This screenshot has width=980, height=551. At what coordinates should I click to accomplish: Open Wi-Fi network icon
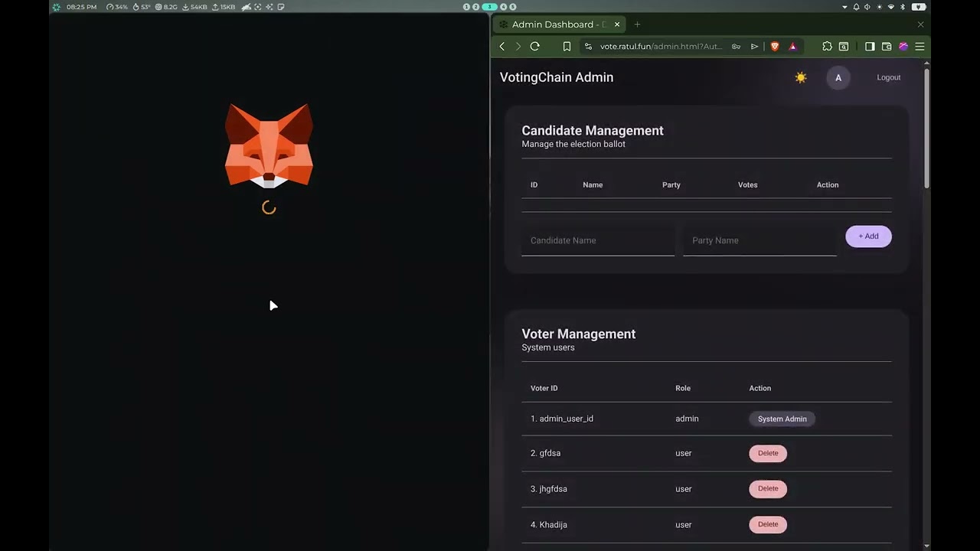[890, 7]
